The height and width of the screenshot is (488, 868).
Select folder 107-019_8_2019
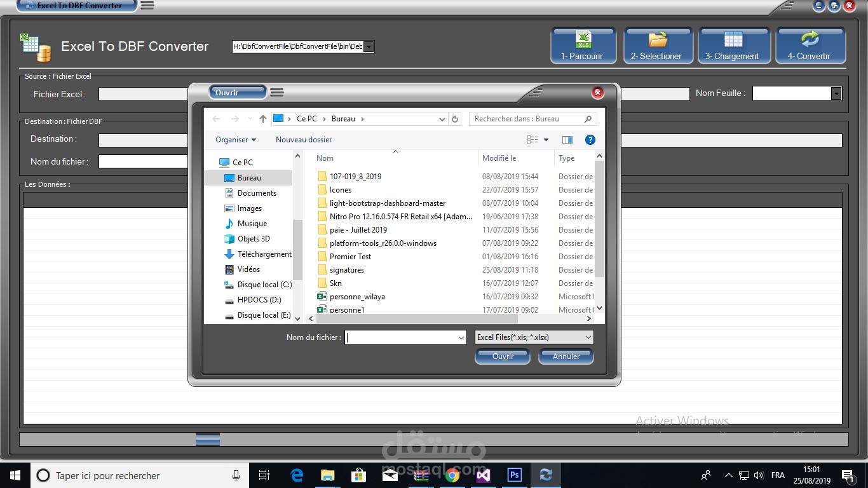pyautogui.click(x=355, y=177)
